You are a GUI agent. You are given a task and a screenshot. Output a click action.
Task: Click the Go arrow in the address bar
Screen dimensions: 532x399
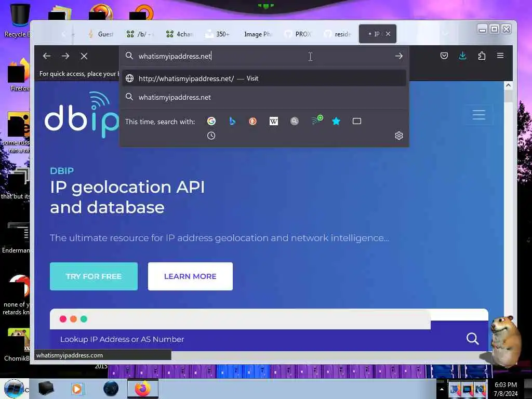pos(398,56)
